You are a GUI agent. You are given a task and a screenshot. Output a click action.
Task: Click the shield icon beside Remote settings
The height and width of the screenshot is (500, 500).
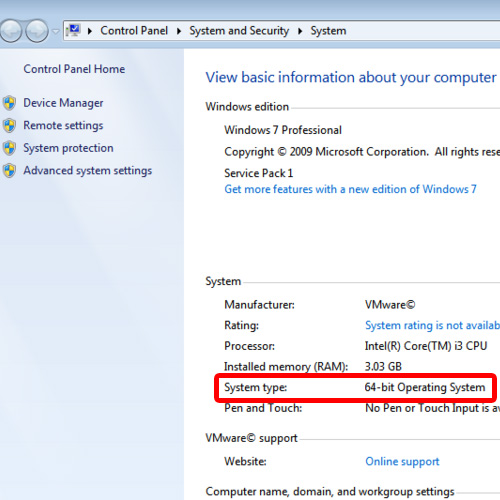point(10,126)
